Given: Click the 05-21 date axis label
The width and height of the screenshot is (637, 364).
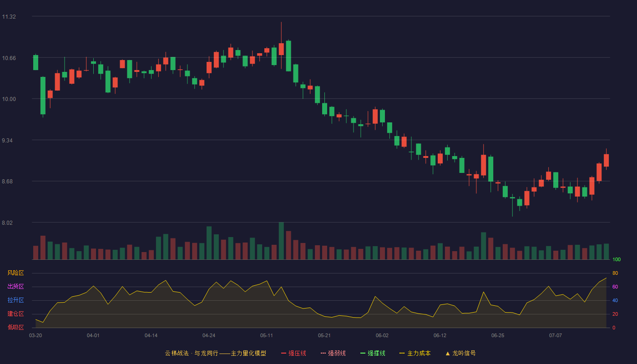Looking at the screenshot, I should coord(324,335).
